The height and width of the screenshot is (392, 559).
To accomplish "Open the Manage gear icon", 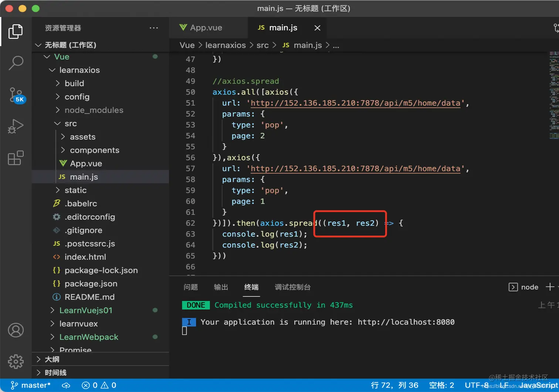I will [x=16, y=361].
